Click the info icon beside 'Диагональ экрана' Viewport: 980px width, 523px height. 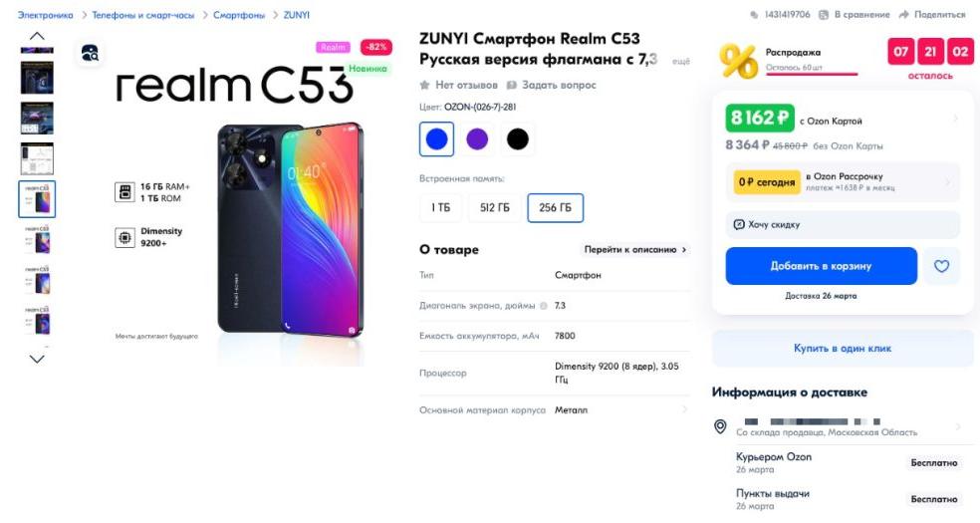543,305
